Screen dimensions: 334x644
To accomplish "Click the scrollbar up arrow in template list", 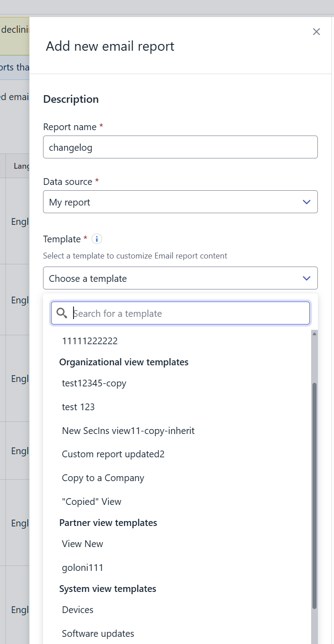I will [x=315, y=333].
